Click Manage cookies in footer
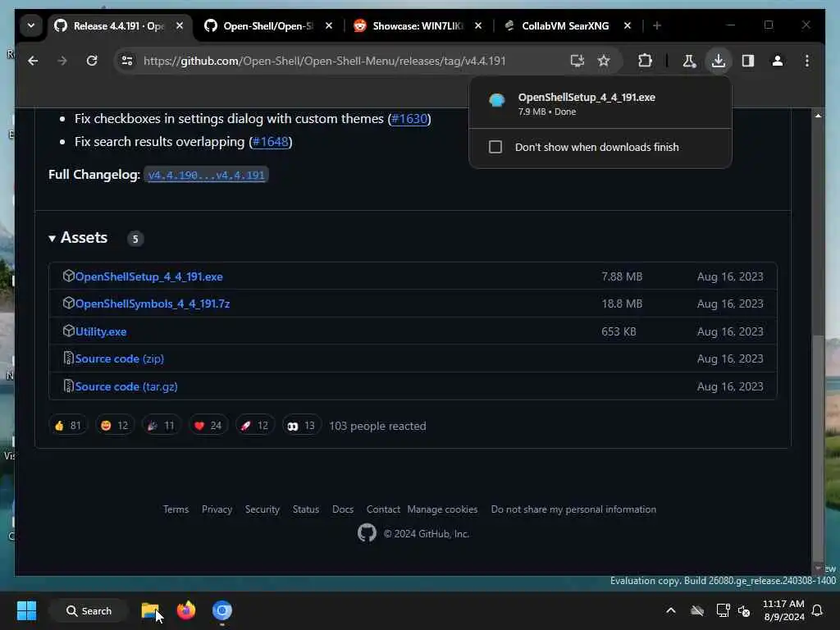Viewport: 840px width, 630px height. tap(442, 509)
